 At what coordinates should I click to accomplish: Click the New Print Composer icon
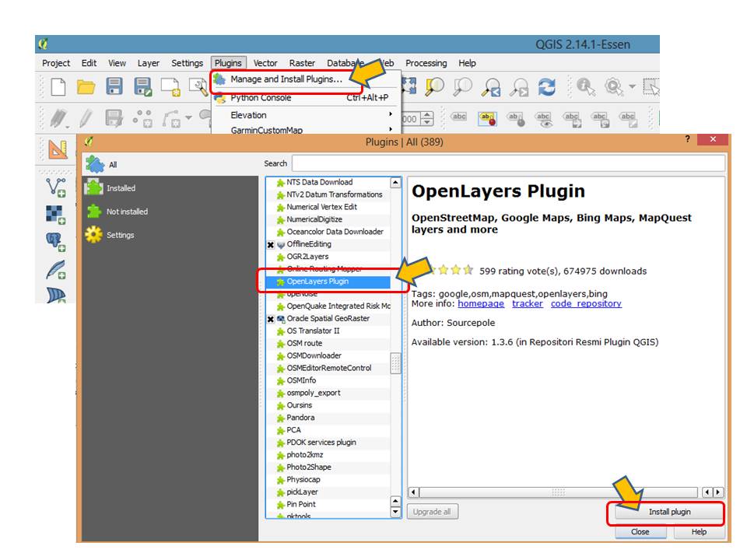[x=170, y=87]
